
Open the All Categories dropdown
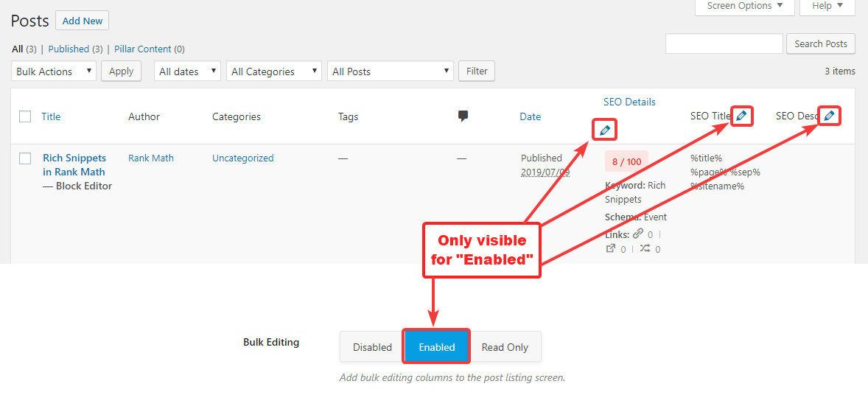click(273, 71)
